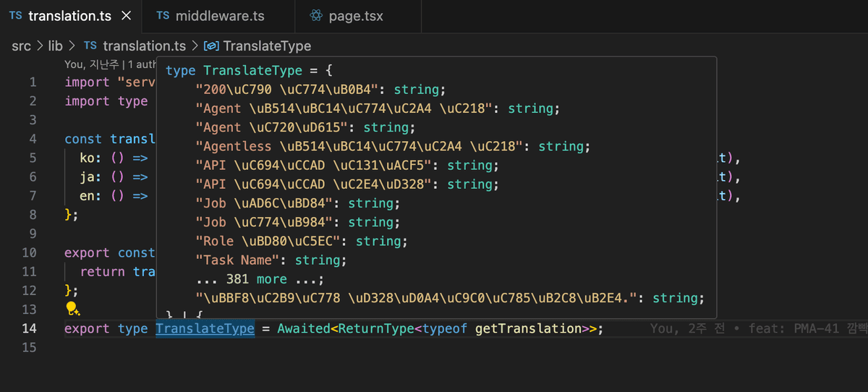Open the lib breadcrumb dropdown
Image resolution: width=868 pixels, height=392 pixels.
coord(55,46)
